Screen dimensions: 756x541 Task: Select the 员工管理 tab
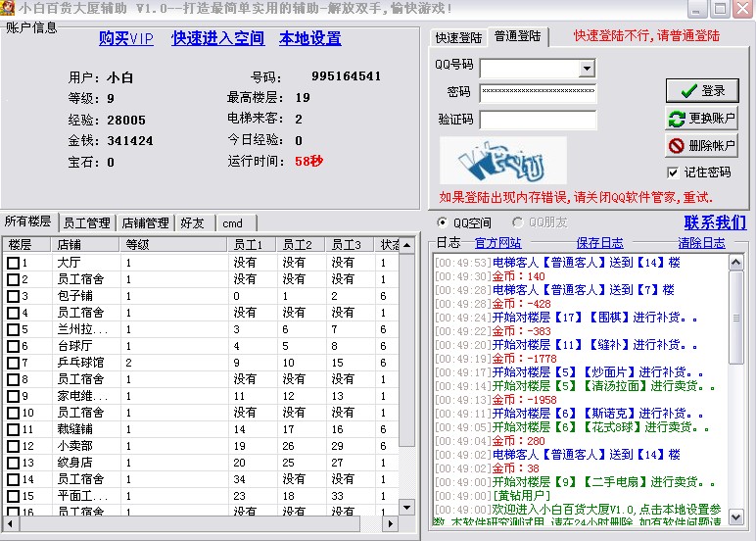tap(87, 222)
